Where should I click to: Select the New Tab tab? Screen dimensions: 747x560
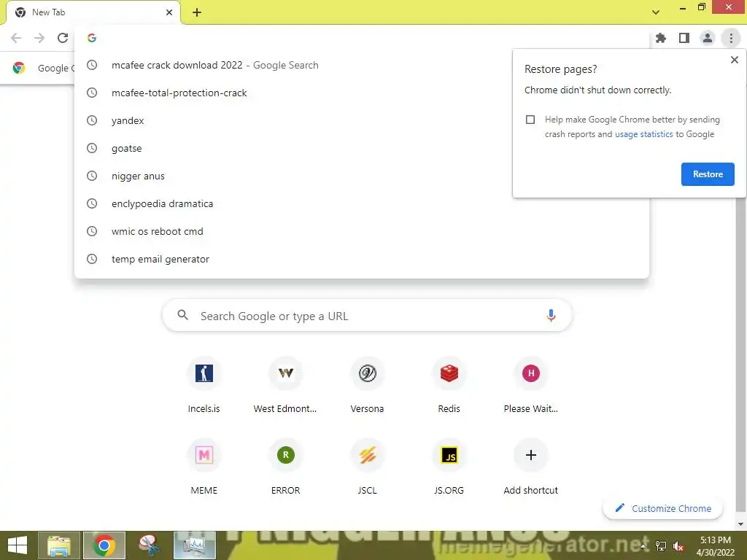point(93,12)
